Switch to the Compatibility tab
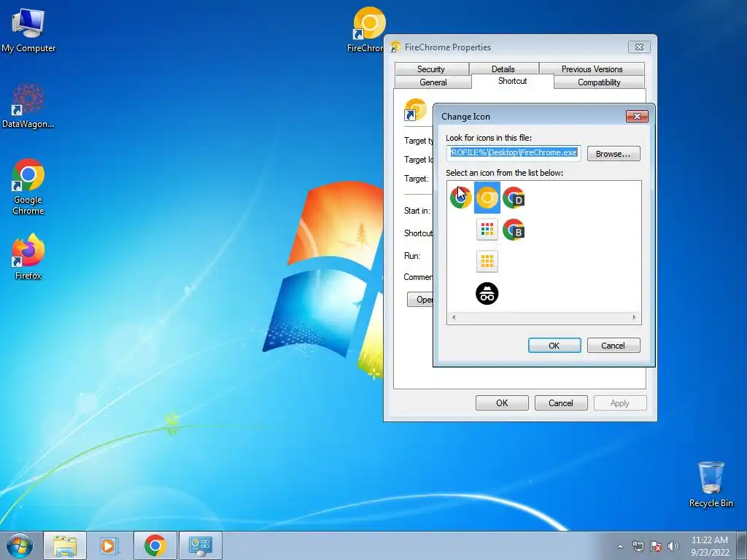The width and height of the screenshot is (747, 560). tap(600, 82)
